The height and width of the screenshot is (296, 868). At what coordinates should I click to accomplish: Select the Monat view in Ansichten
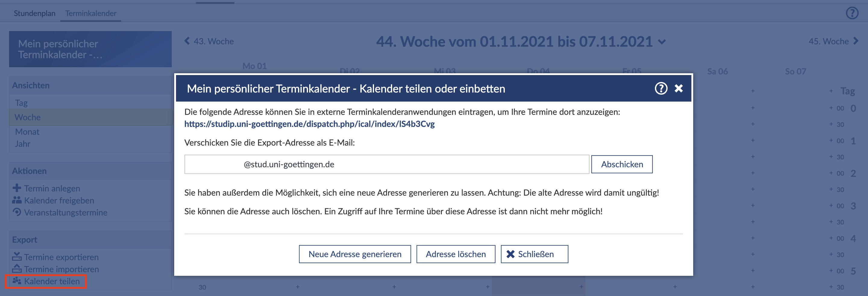[x=27, y=132]
